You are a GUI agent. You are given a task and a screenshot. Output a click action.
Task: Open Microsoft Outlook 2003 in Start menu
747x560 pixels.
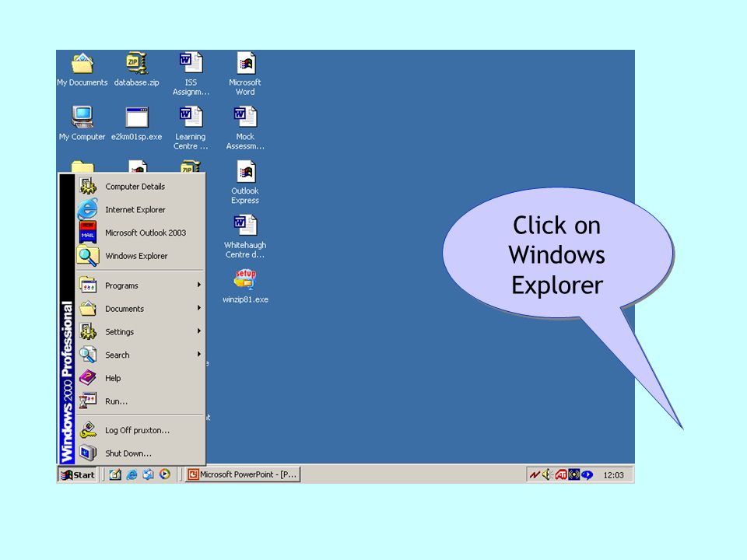(x=140, y=233)
